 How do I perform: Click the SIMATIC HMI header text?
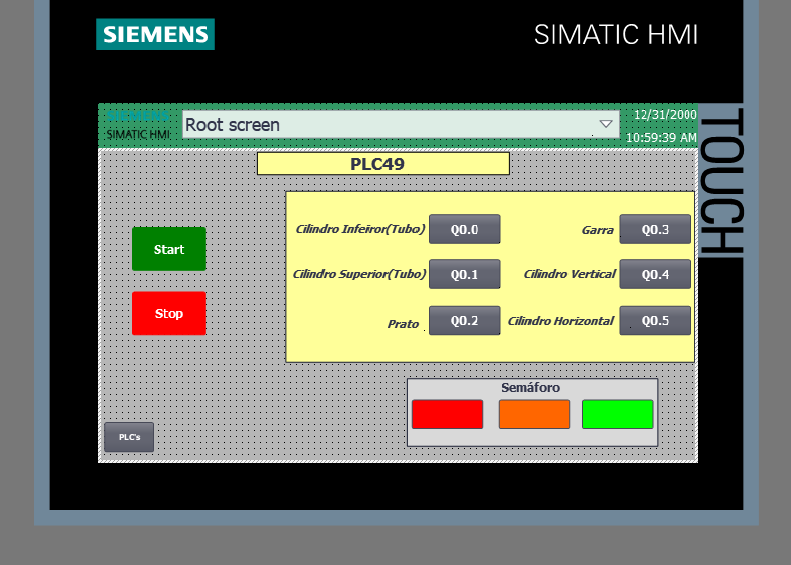coord(616,35)
